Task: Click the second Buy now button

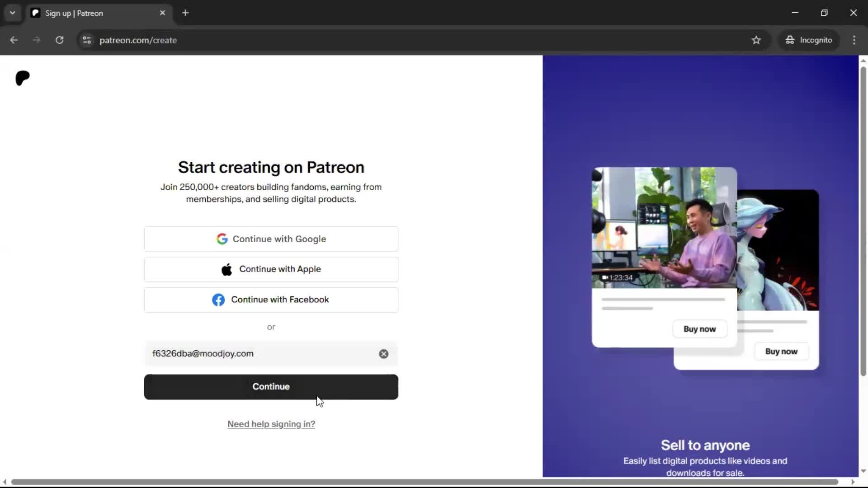Action: click(781, 352)
